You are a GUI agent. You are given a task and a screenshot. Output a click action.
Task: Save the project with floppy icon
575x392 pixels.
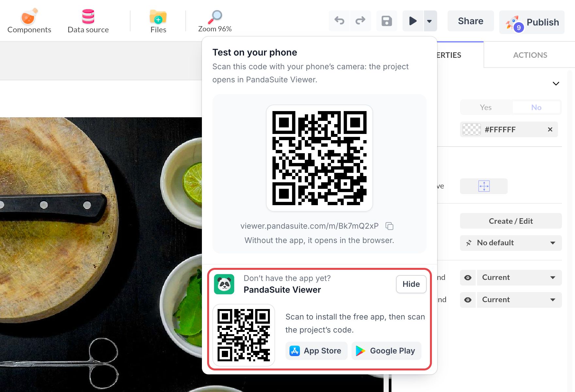(387, 21)
